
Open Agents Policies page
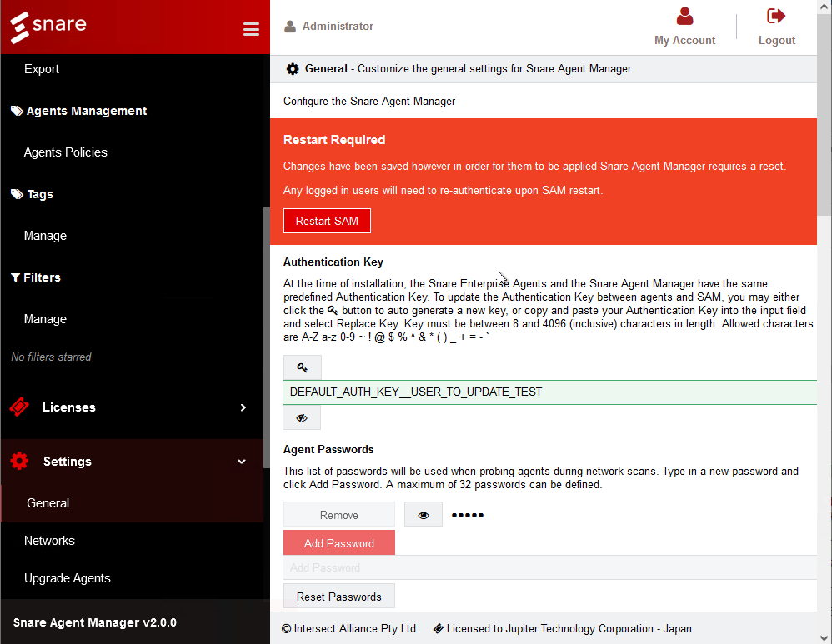(66, 152)
